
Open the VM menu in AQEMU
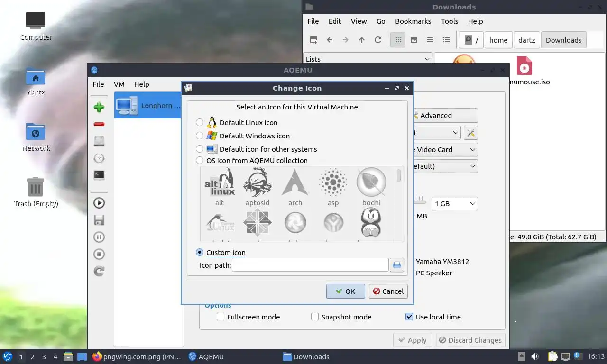tap(119, 84)
